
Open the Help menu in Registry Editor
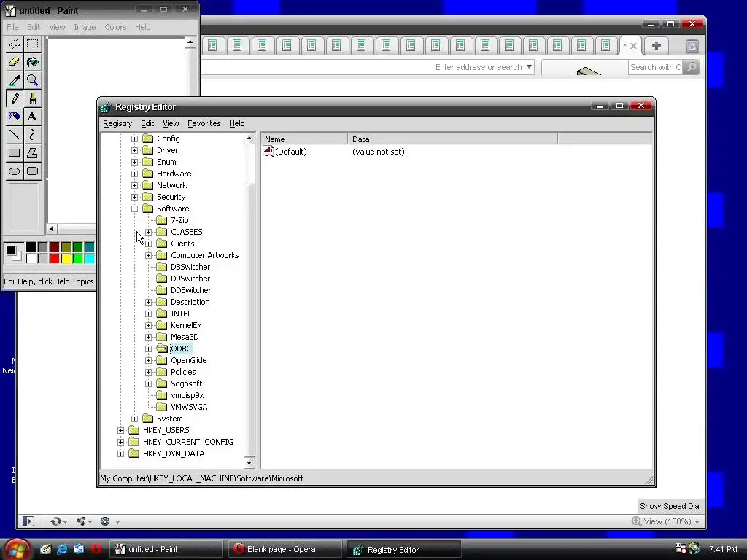coord(237,123)
